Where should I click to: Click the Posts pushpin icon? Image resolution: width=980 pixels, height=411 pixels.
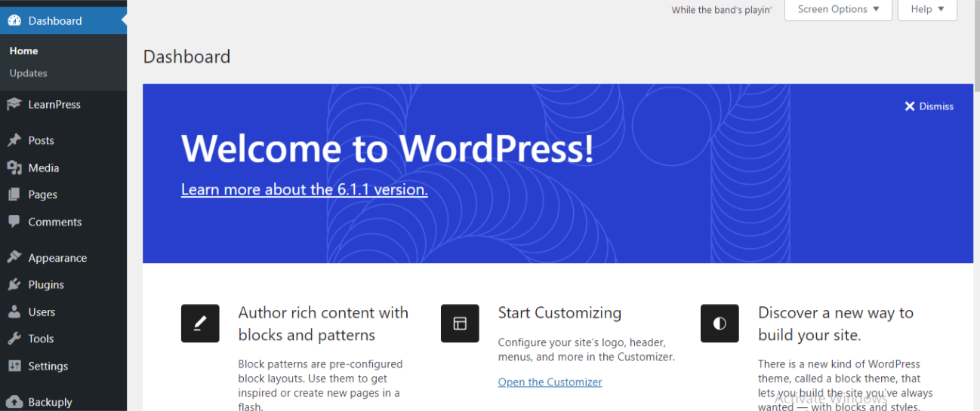pyautogui.click(x=14, y=140)
